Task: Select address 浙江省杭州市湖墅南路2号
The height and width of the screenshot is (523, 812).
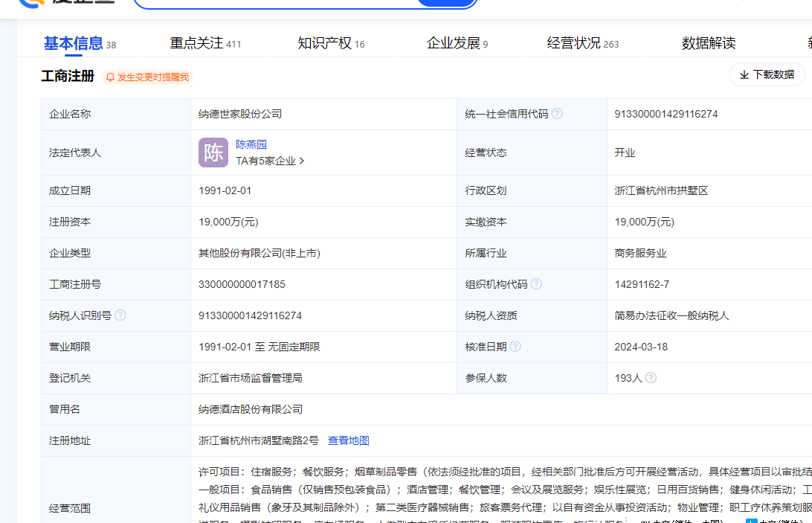Action: click(x=259, y=440)
